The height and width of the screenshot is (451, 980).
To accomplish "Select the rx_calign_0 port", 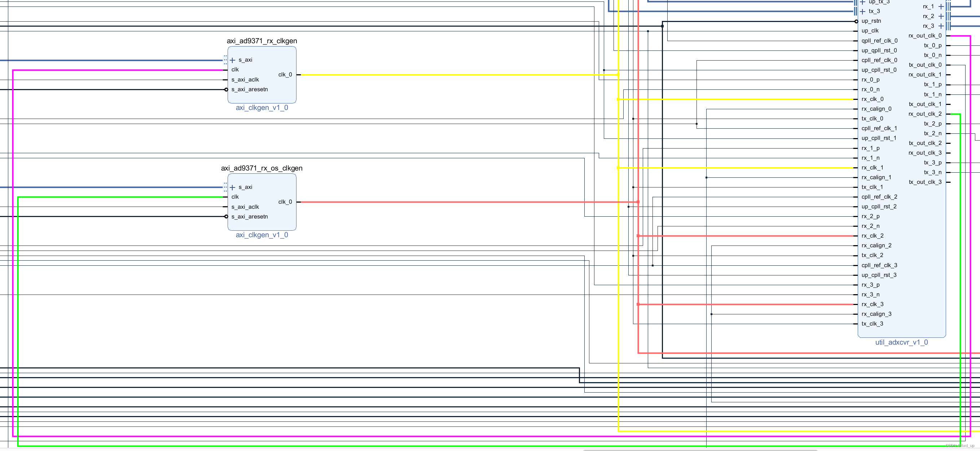I will tap(876, 109).
